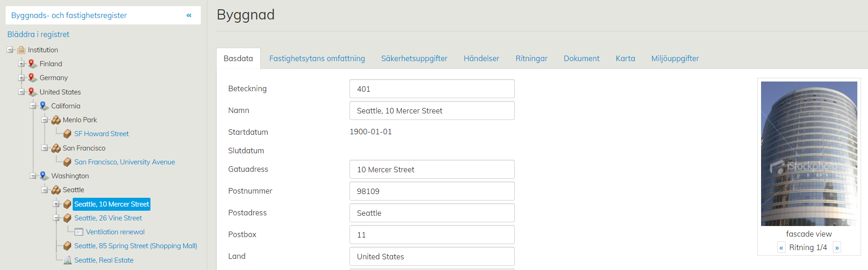Open the Karta tab
Image resolution: width=868 pixels, height=270 pixels.
[625, 58]
